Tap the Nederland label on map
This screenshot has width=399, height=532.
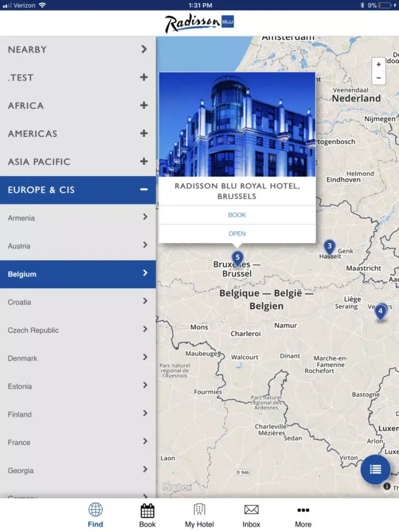coord(356,98)
